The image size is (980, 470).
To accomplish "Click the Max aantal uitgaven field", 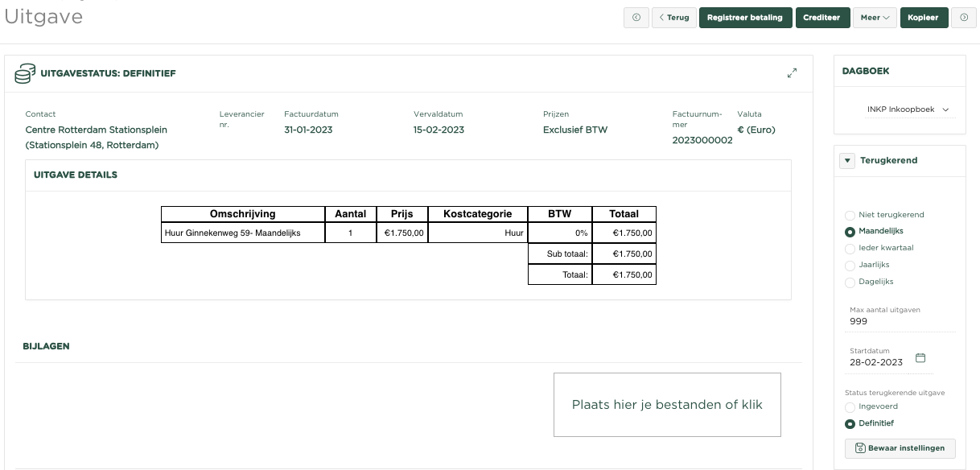I will point(901,321).
